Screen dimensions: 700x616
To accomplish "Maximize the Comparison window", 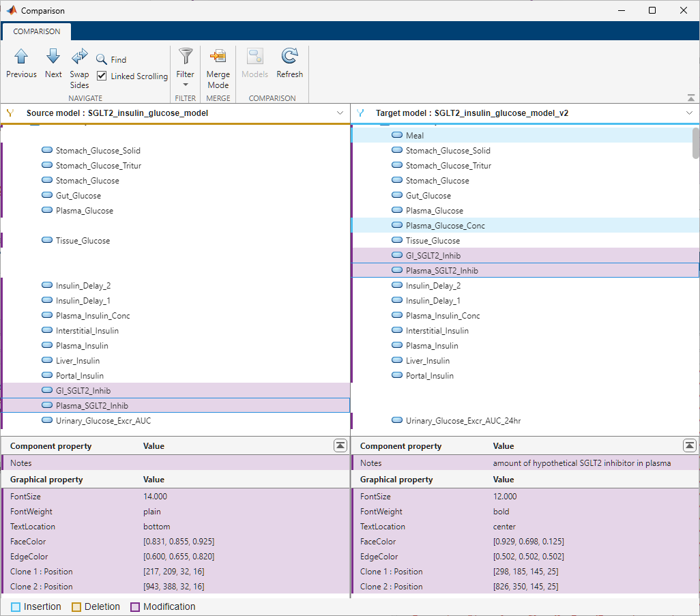I will click(x=652, y=10).
